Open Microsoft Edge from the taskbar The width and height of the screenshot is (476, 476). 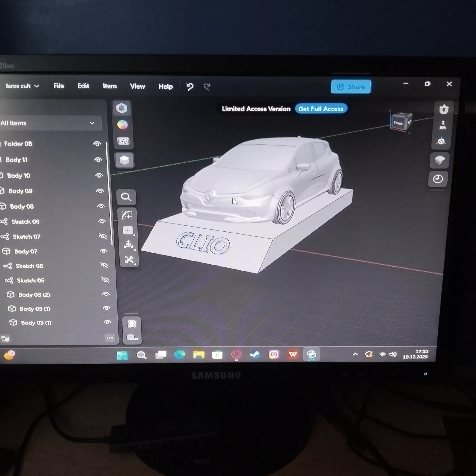179,355
